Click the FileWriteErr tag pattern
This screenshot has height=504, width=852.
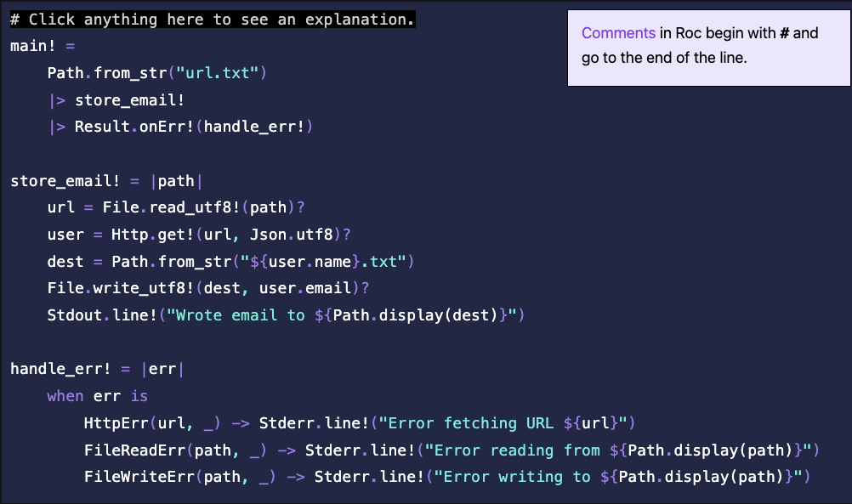[x=139, y=477]
